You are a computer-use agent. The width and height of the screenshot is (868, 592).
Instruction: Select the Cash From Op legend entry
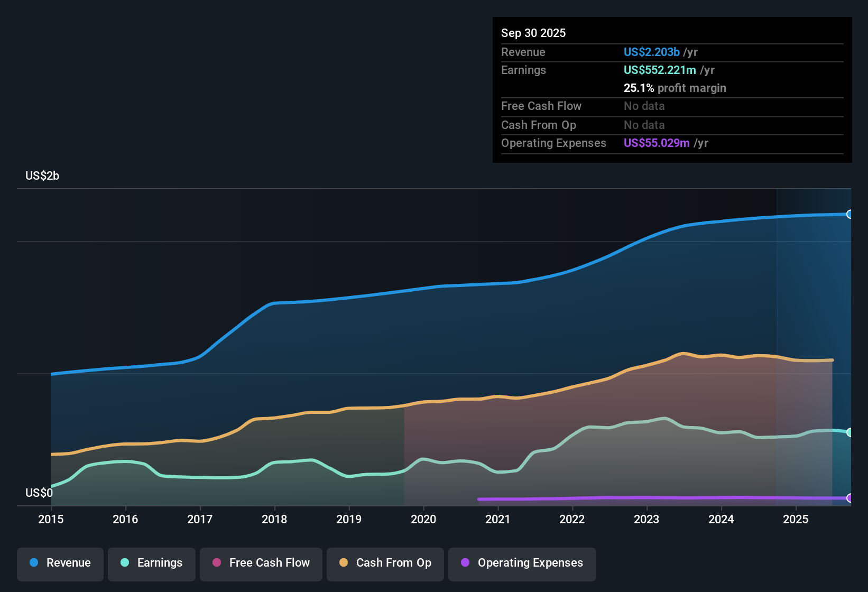click(x=385, y=563)
